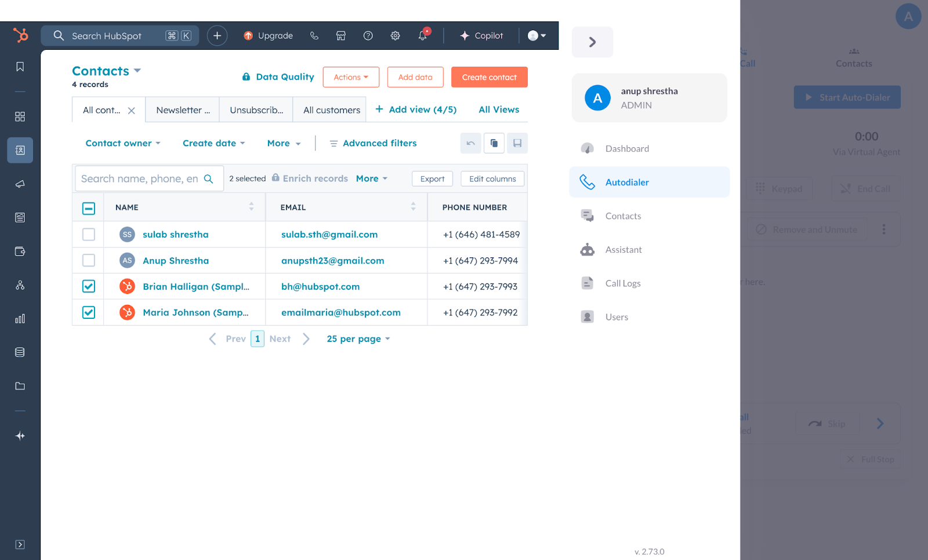Click the Upgrade button
Screen dimensions: 928x560
pyautogui.click(x=268, y=35)
